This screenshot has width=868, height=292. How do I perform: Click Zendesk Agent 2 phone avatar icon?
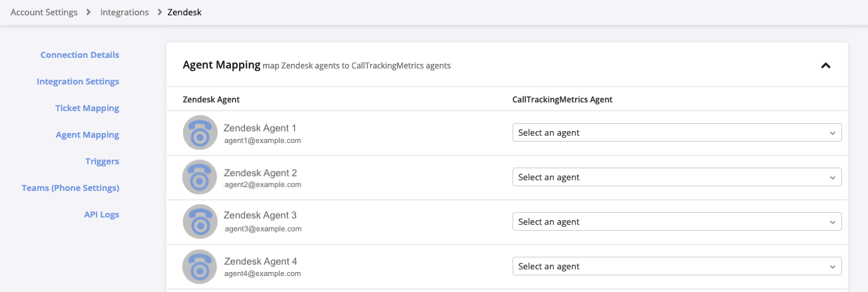pos(200,178)
